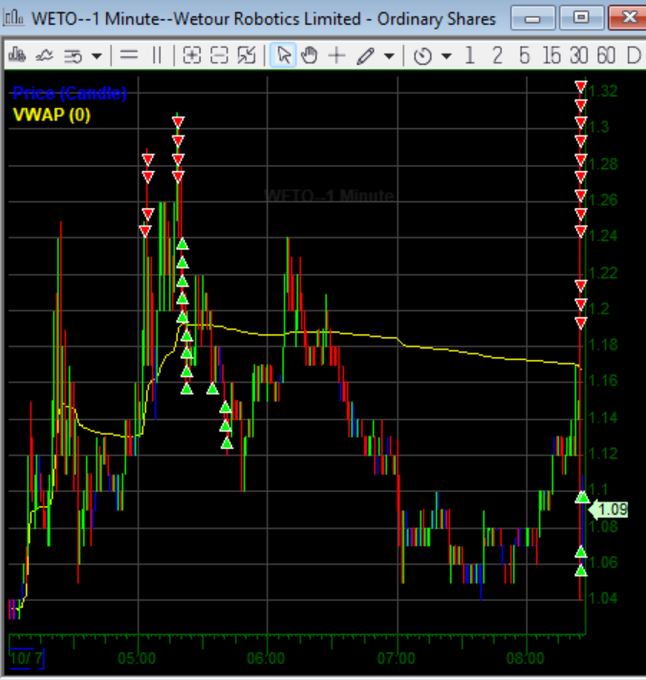Screen dimensions: 646x680
Task: Select the vertical lines tool
Action: tap(157, 56)
